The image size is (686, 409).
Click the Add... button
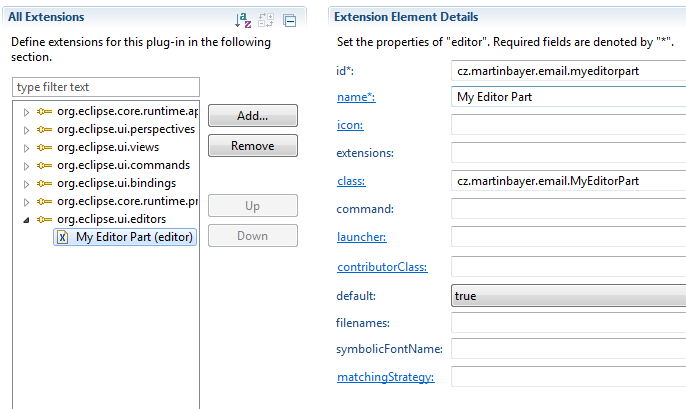point(253,115)
